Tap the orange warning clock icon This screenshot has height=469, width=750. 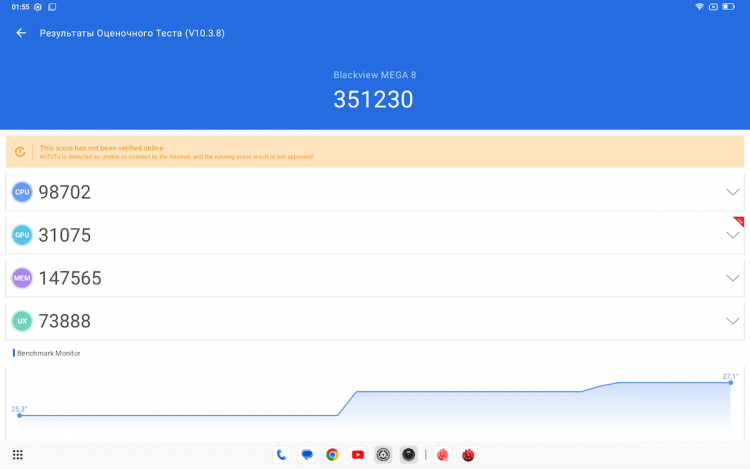click(20, 152)
